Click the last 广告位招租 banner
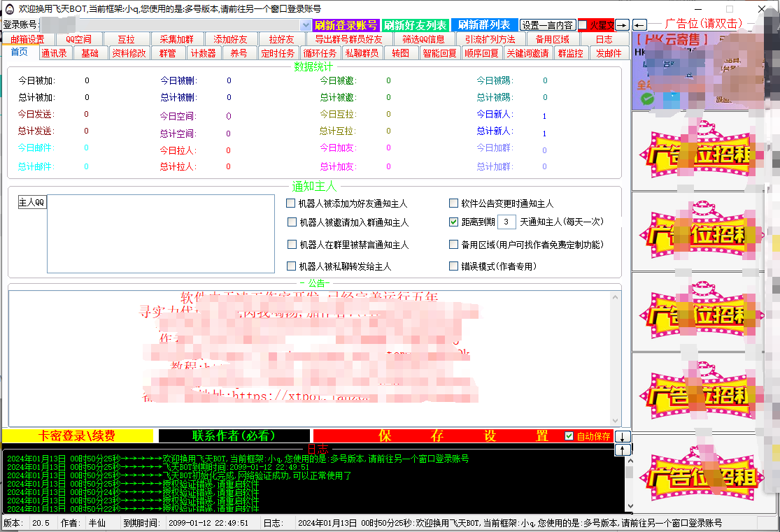 tap(697, 474)
